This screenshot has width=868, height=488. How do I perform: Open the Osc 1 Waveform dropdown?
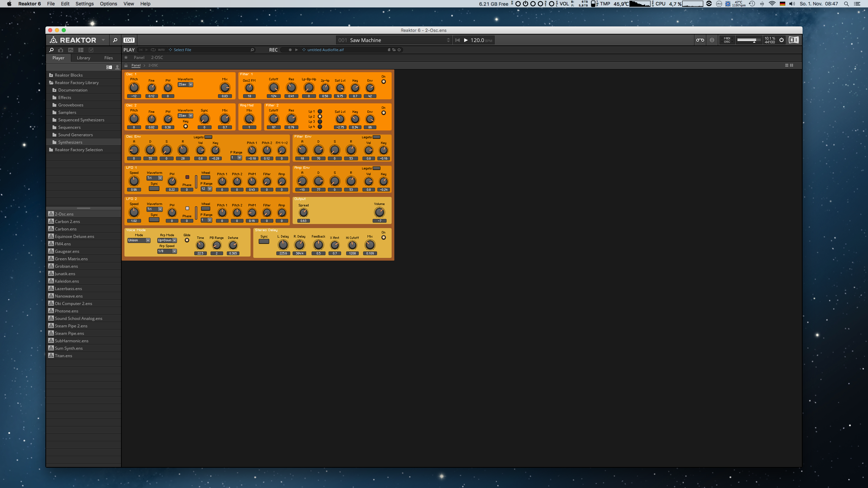pos(185,84)
